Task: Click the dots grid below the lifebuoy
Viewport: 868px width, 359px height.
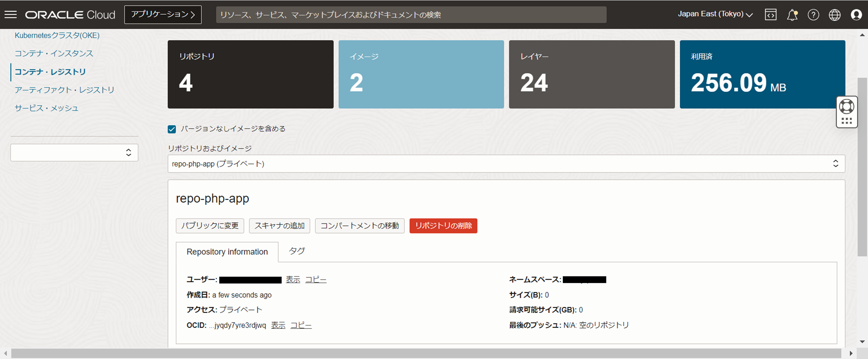Action: click(x=847, y=121)
